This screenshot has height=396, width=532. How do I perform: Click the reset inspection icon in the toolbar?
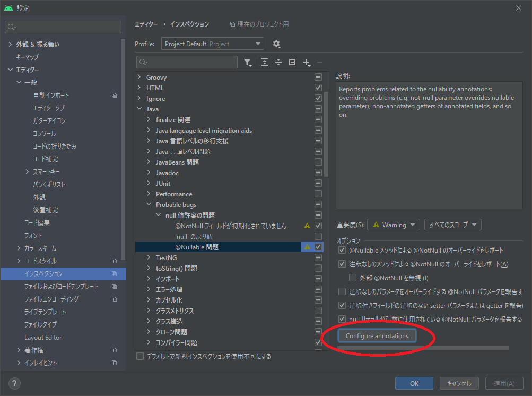pos(292,62)
